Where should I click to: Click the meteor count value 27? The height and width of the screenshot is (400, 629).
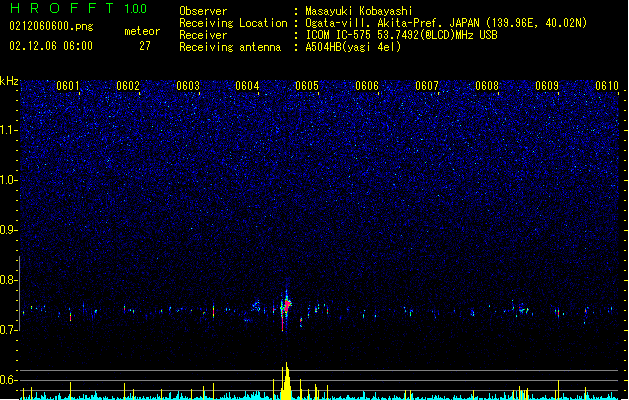coord(145,46)
